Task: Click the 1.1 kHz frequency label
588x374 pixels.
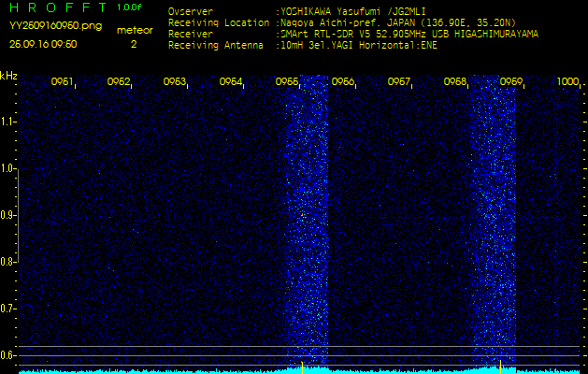Action: [7, 122]
